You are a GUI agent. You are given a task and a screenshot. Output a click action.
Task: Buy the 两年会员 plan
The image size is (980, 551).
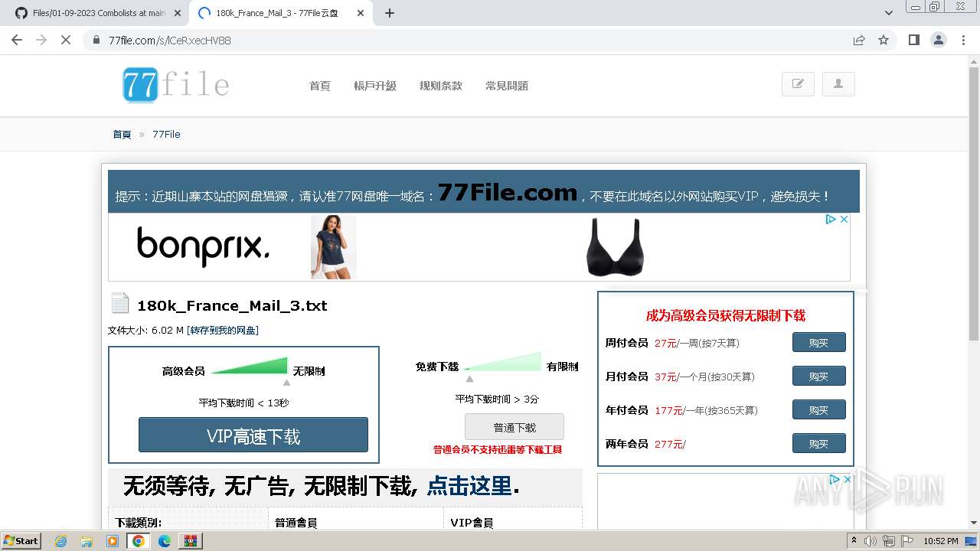point(819,443)
